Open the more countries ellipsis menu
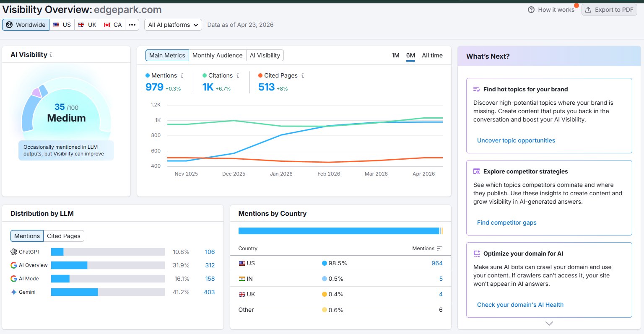This screenshot has height=334, width=644. pyautogui.click(x=132, y=25)
